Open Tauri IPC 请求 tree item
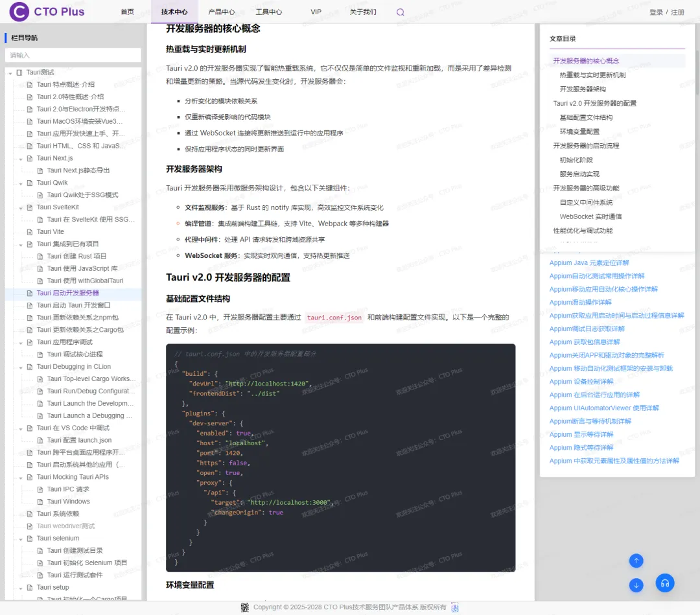The height and width of the screenshot is (615, 700). coord(68,489)
